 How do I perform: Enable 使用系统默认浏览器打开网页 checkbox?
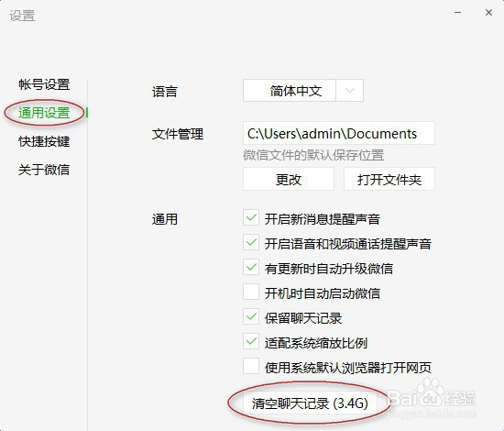coord(251,366)
